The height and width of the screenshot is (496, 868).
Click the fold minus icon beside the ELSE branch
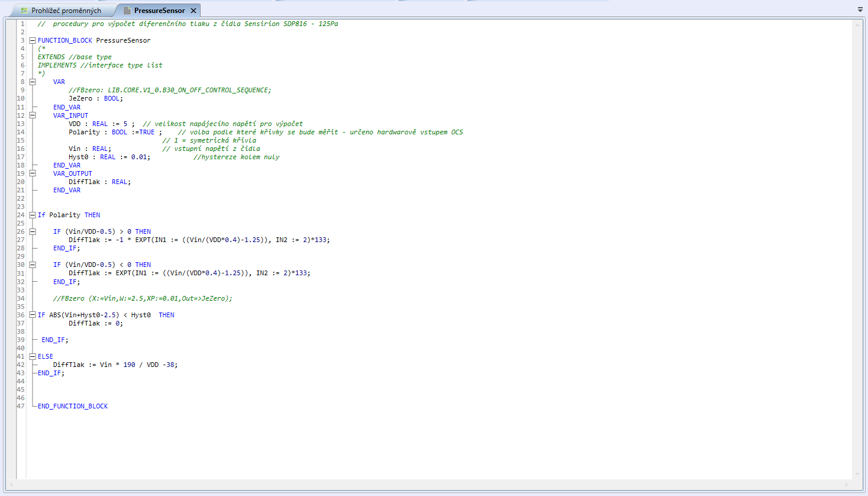point(32,356)
